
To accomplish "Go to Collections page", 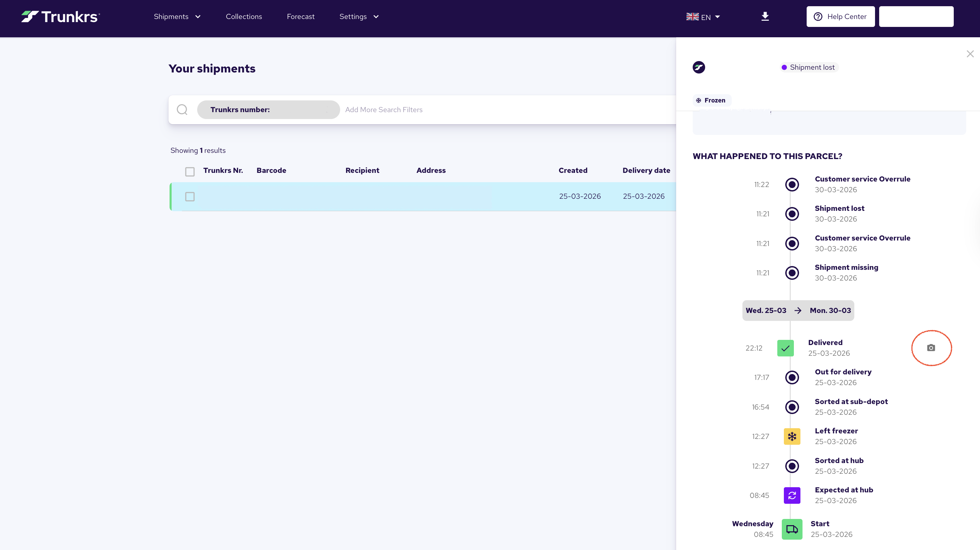I will point(244,16).
